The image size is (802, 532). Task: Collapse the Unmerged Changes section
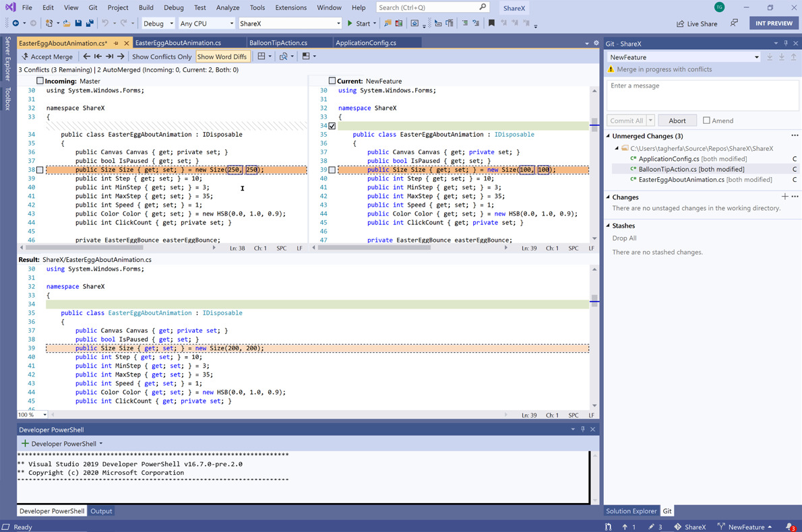point(609,136)
